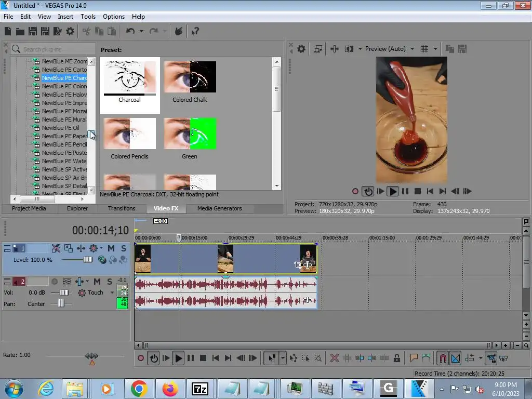532x399 pixels.
Task: Go to start in preview transport
Action: point(430,191)
